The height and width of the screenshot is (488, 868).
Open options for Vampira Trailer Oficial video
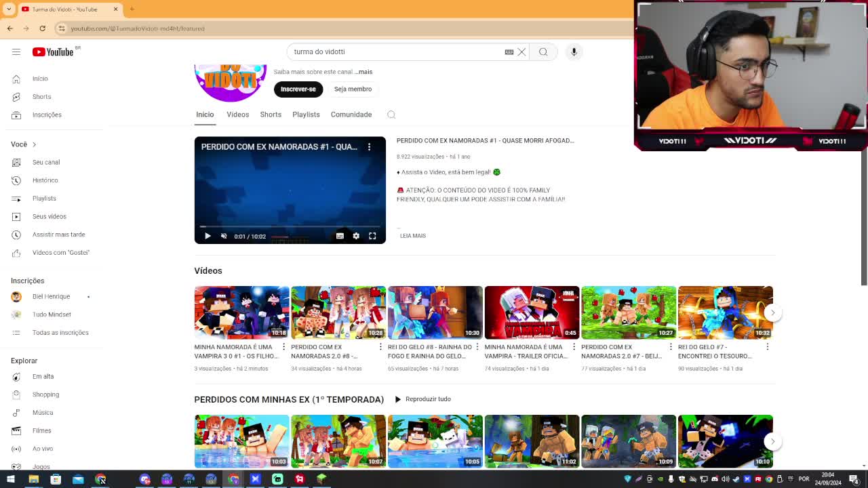tap(574, 347)
